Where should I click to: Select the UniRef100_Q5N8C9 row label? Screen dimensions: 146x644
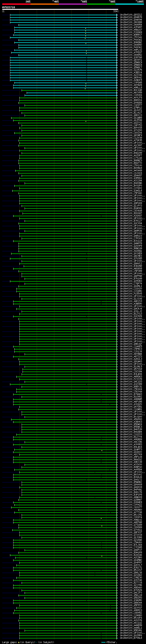(131, 63)
